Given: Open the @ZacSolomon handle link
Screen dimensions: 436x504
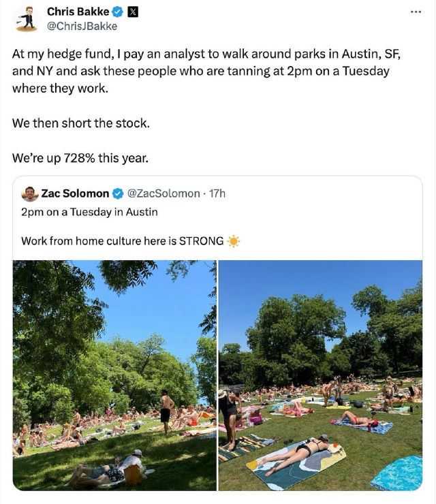Looking at the screenshot, I should [163, 193].
